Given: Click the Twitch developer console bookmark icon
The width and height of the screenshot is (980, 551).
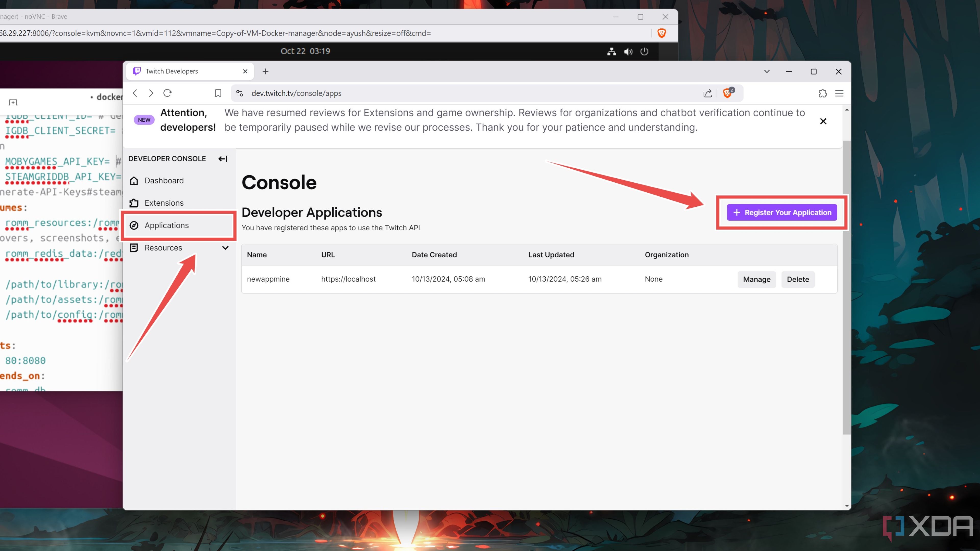Looking at the screenshot, I should [x=218, y=93].
